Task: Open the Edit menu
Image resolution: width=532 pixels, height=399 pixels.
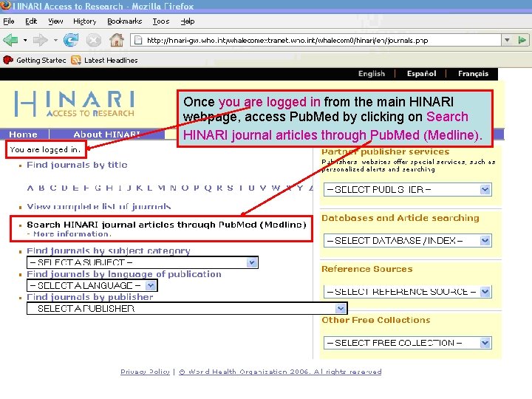Action: click(31, 21)
